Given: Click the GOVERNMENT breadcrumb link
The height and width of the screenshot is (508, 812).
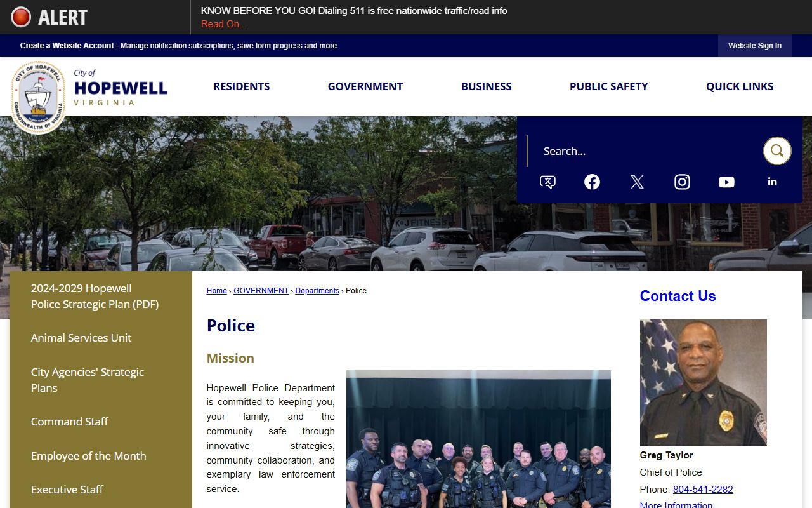Looking at the screenshot, I should pos(261,291).
